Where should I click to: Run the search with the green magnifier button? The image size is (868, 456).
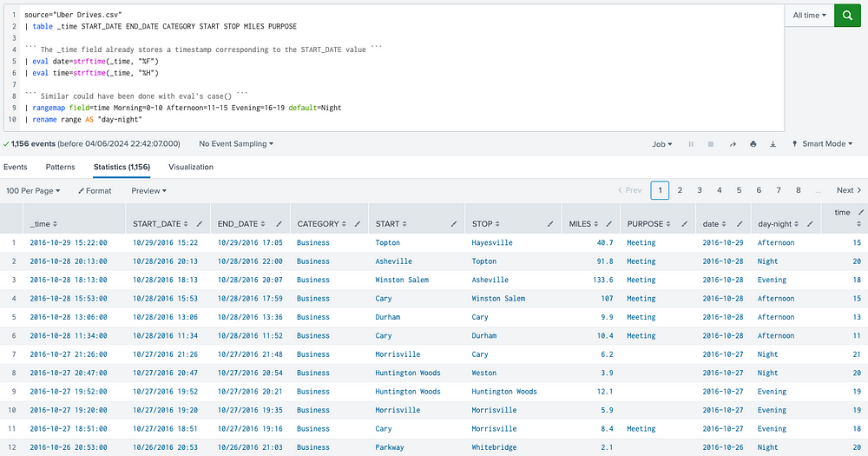pos(847,16)
